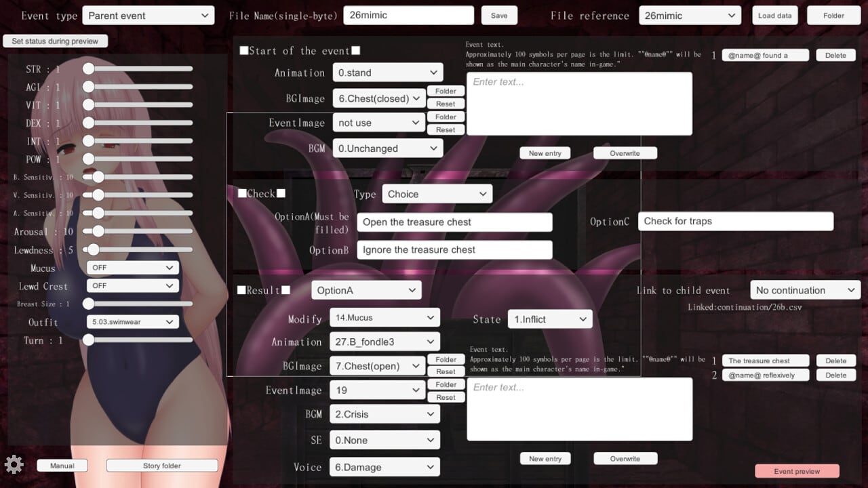Open the Story folder
Screen dimensions: 868x488
pyautogui.click(x=162, y=466)
